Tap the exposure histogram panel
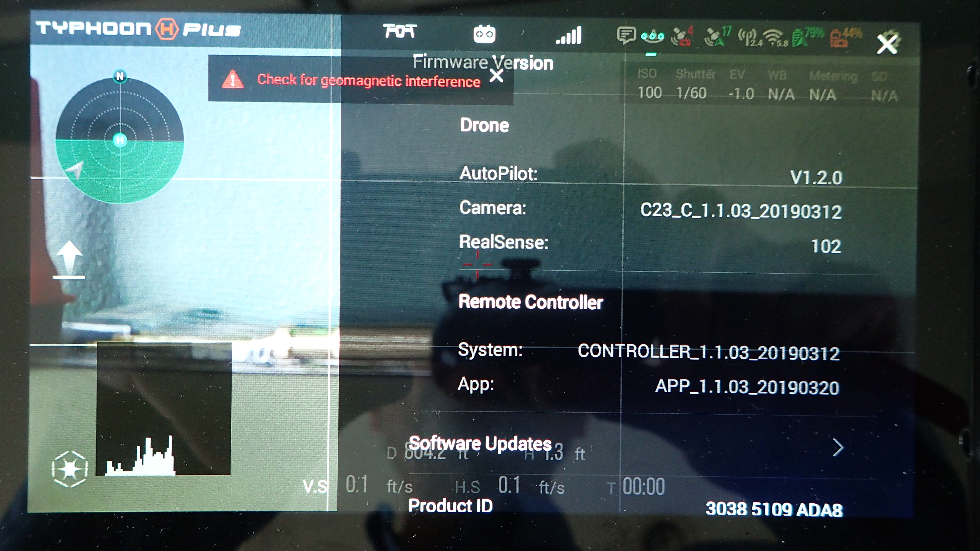 click(163, 408)
